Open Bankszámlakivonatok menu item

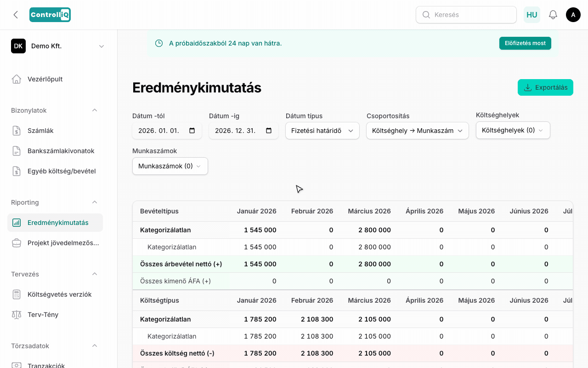55,151
